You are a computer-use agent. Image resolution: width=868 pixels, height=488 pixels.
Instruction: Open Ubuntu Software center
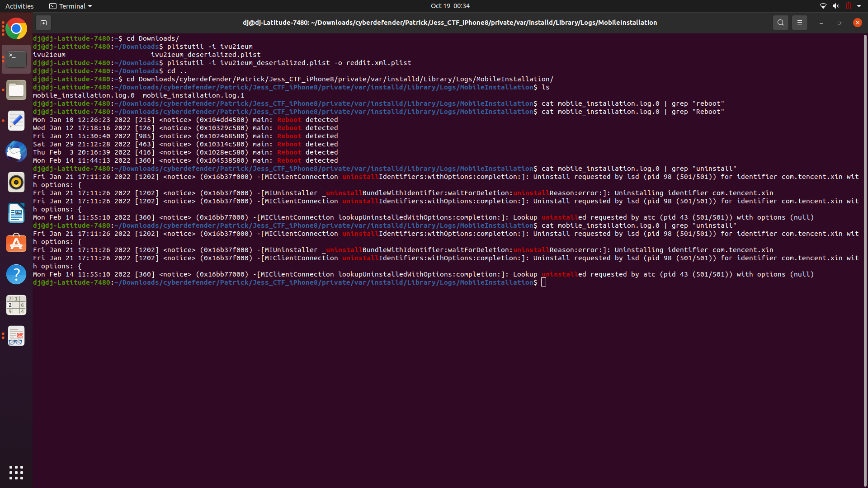[16, 243]
